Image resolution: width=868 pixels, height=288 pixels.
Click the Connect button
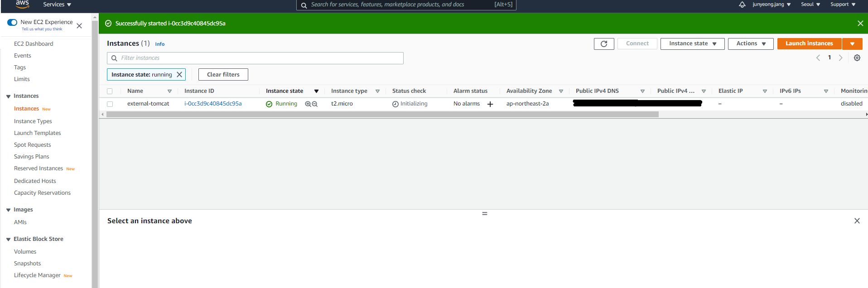pyautogui.click(x=637, y=44)
